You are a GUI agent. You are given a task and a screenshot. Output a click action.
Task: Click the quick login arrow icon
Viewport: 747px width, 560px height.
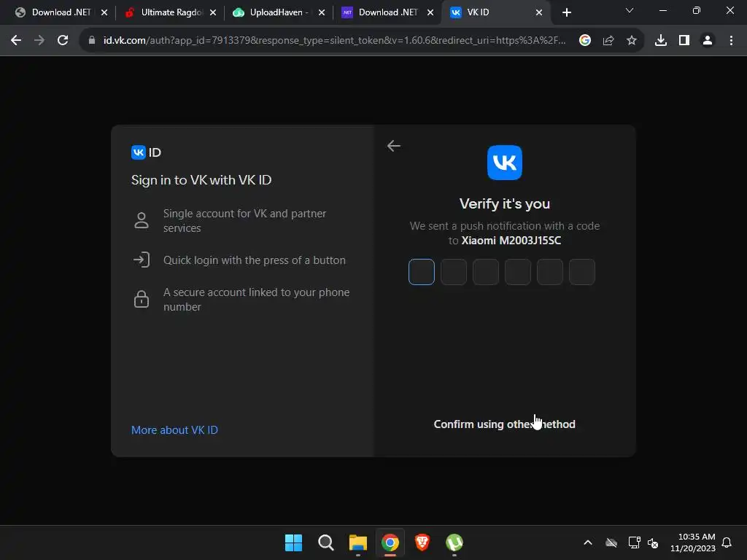point(142,260)
